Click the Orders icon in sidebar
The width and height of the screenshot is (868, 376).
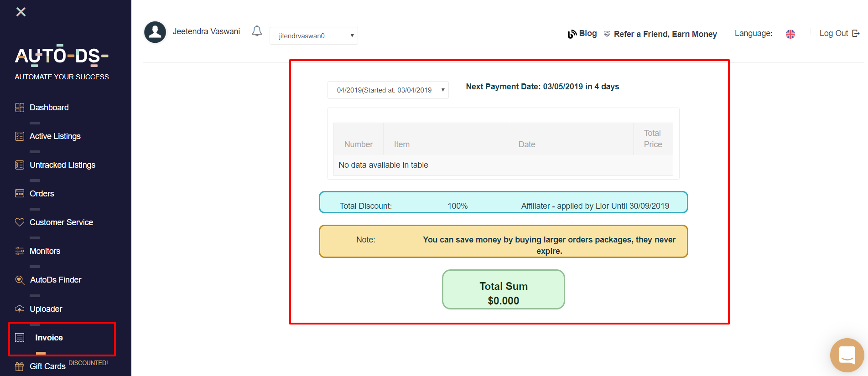[x=20, y=194]
